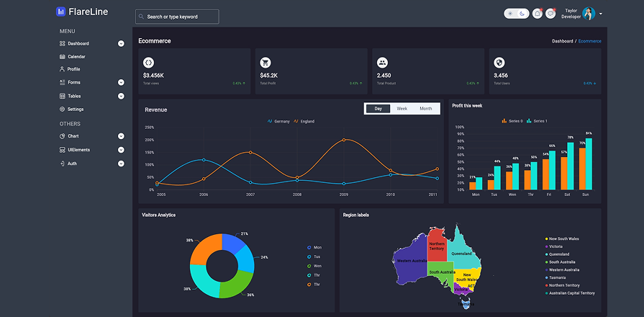Expand the UIElements menu chevron
Screen dimensions: 644x317
pyautogui.click(x=121, y=150)
